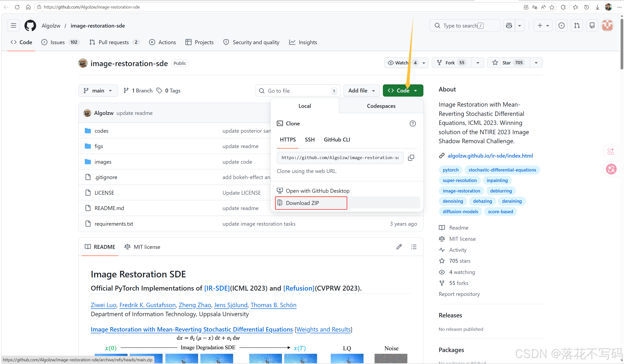Open the notifications inbox icon
624x364 pixels.
(592, 26)
